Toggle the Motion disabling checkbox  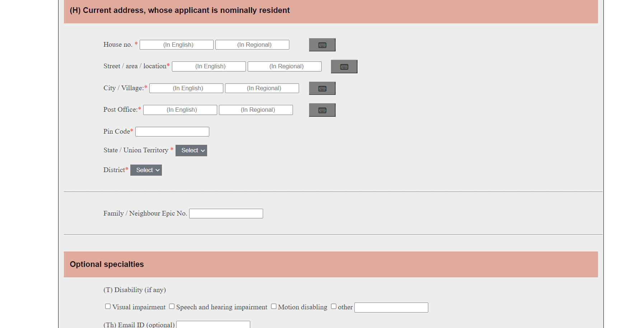274,306
